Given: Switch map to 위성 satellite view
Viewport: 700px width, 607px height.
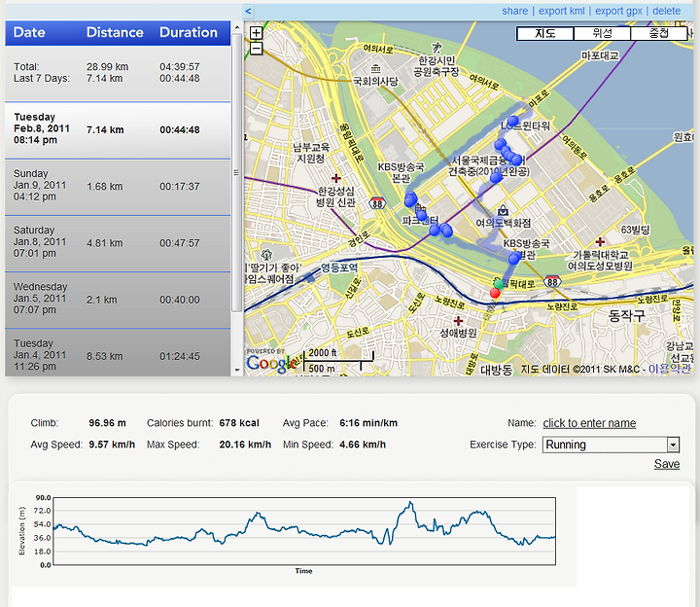Looking at the screenshot, I should point(602,33).
